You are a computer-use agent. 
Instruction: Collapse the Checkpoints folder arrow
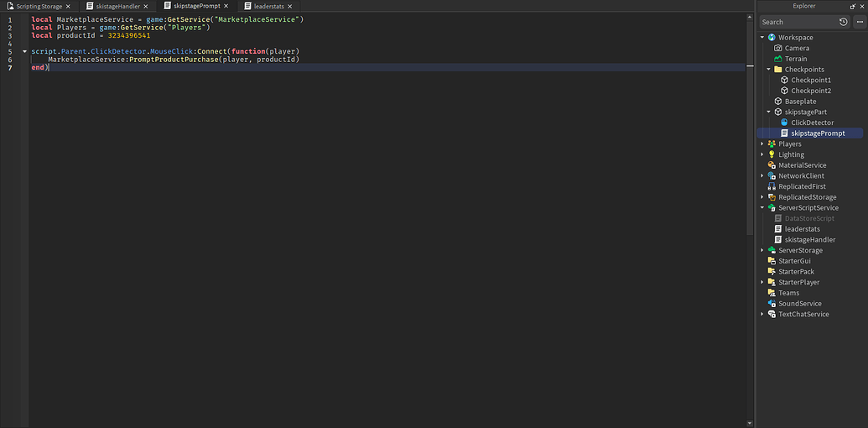[x=768, y=69]
